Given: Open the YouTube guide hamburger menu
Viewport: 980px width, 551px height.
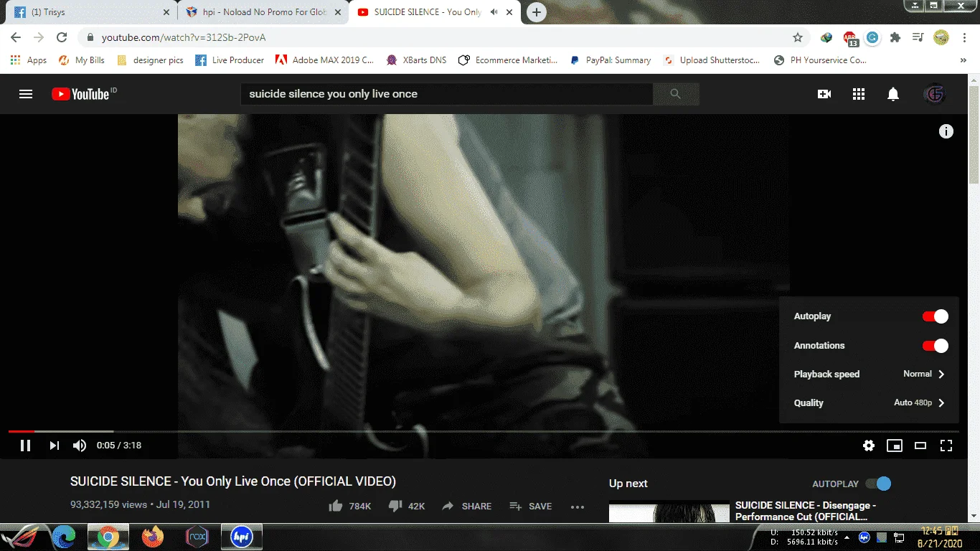Looking at the screenshot, I should click(x=26, y=94).
